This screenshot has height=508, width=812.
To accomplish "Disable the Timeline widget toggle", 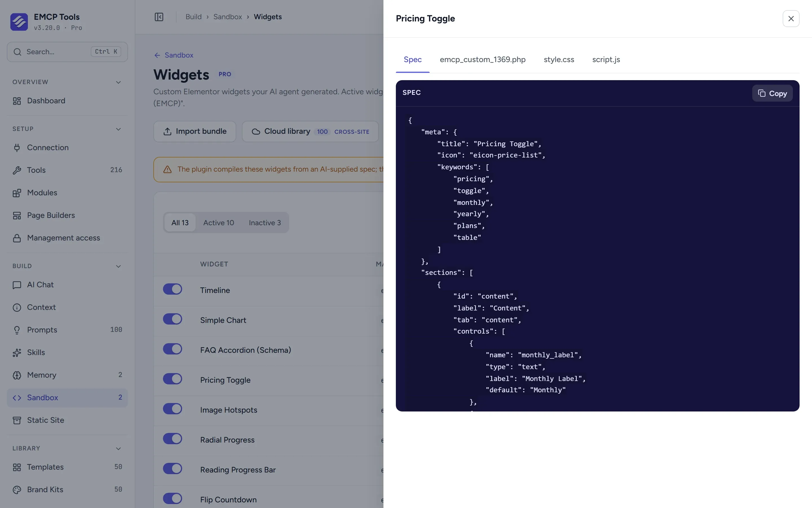I will 173,289.
